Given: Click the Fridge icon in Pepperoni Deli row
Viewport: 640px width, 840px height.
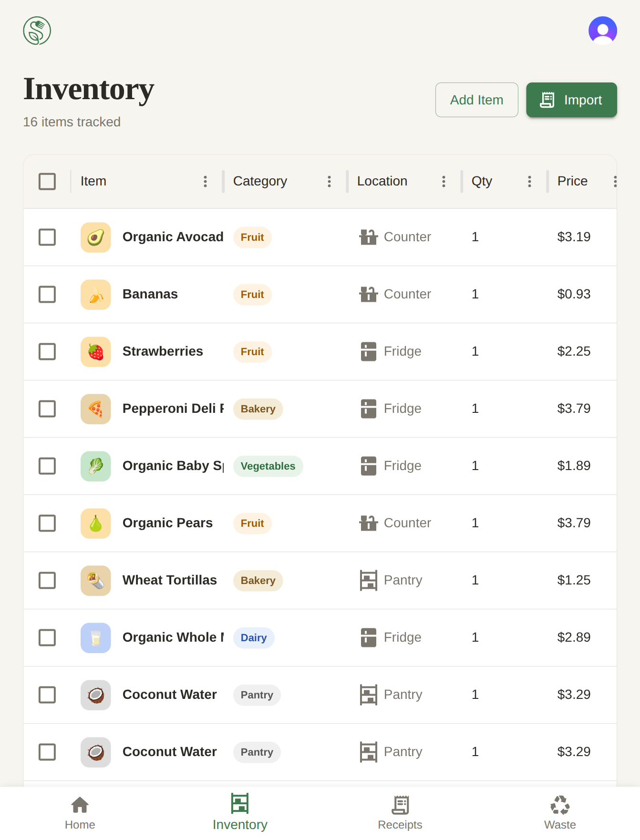Looking at the screenshot, I should 369,409.
